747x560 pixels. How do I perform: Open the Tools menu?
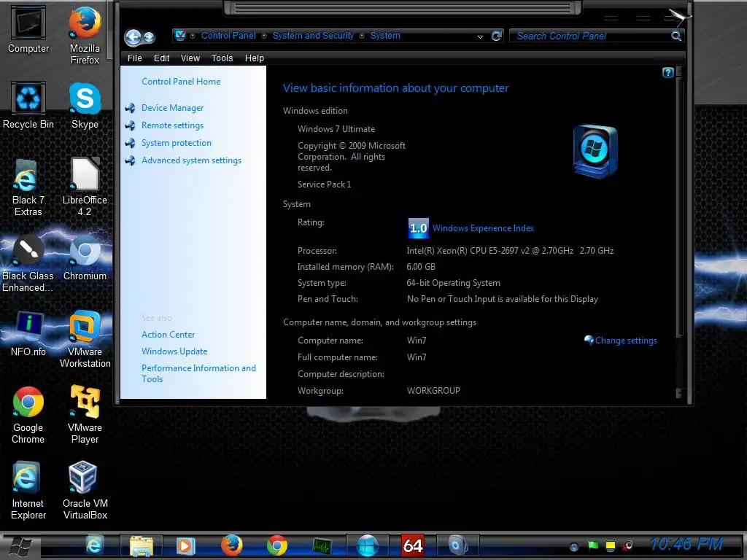[222, 58]
